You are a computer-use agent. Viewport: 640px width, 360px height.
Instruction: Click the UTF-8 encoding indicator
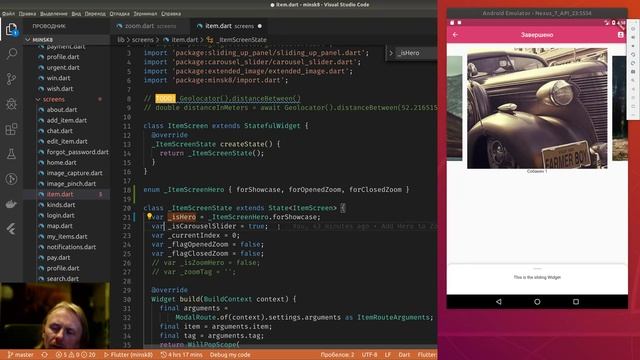coord(369,355)
